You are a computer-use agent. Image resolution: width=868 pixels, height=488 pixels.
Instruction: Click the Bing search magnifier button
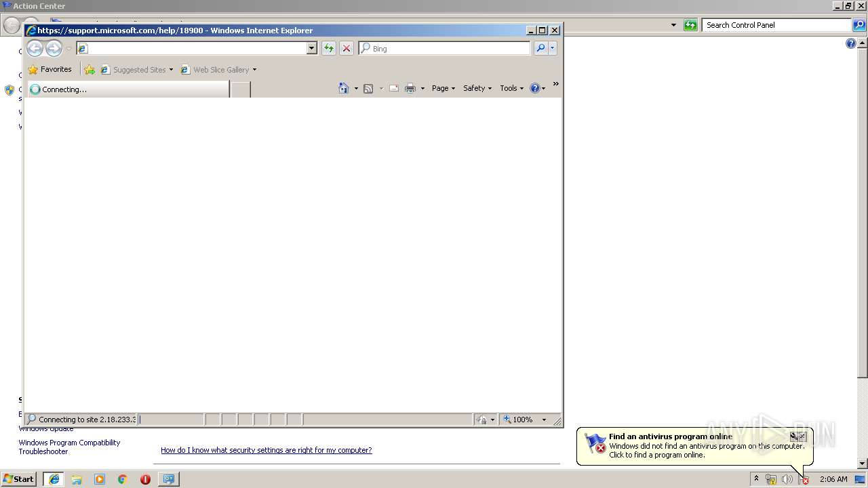540,48
